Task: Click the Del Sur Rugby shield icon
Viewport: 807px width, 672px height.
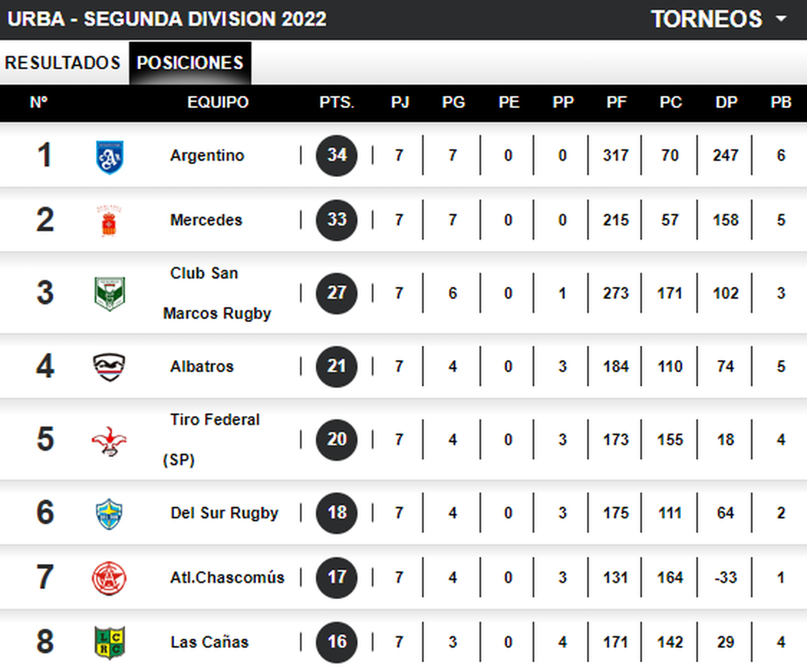Action: click(109, 514)
